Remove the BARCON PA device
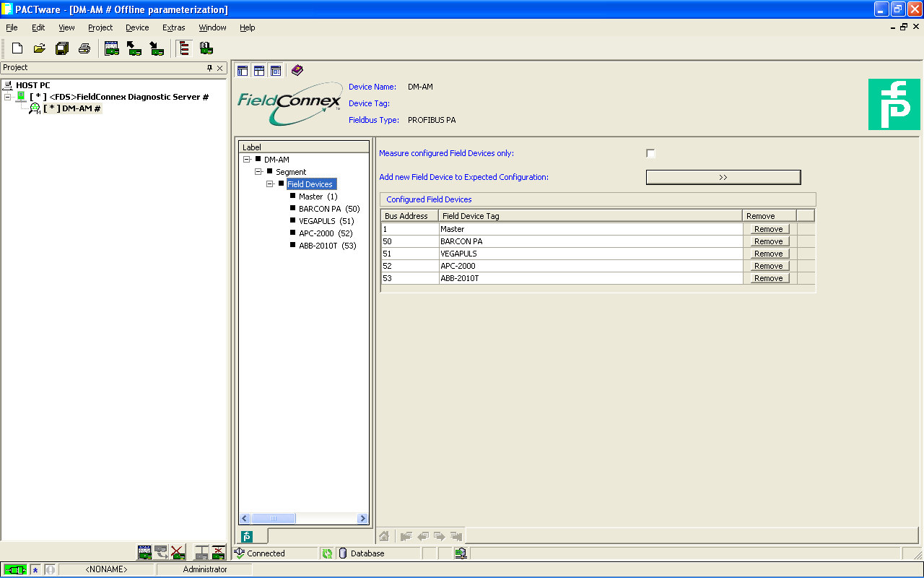 pos(769,241)
